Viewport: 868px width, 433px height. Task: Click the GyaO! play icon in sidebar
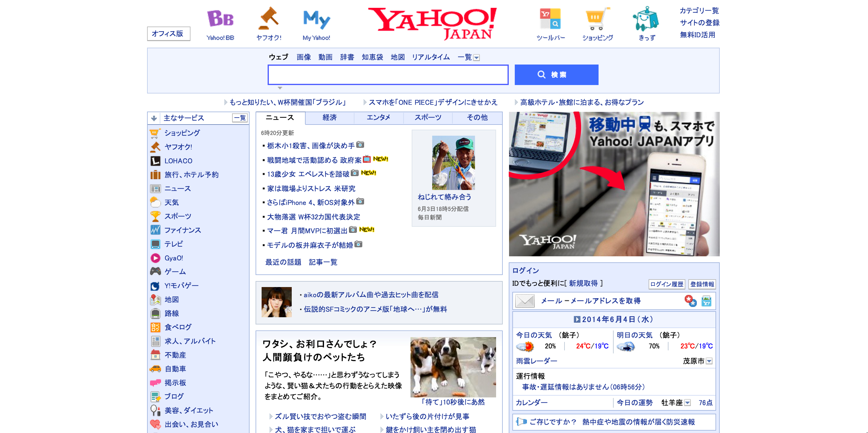[x=155, y=258]
